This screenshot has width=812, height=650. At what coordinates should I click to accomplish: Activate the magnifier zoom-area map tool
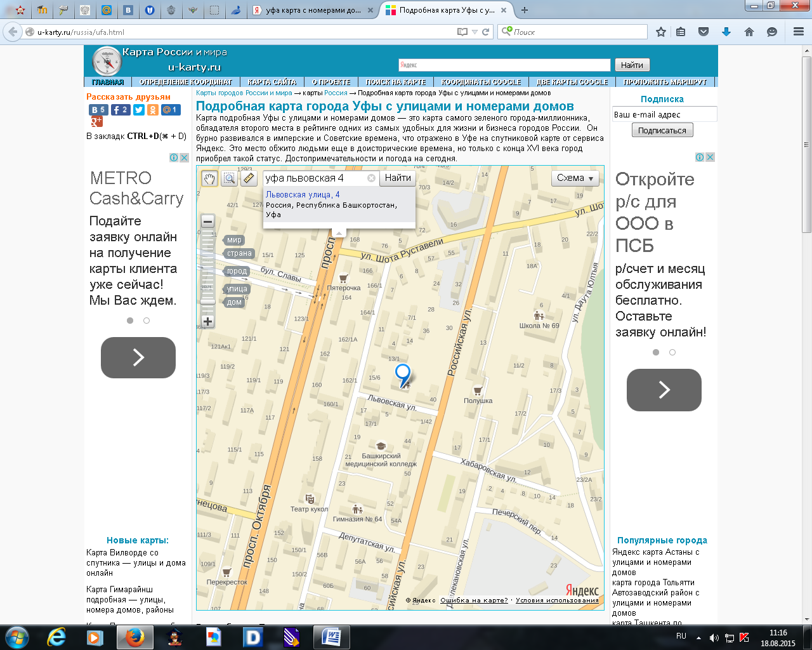pos(229,178)
